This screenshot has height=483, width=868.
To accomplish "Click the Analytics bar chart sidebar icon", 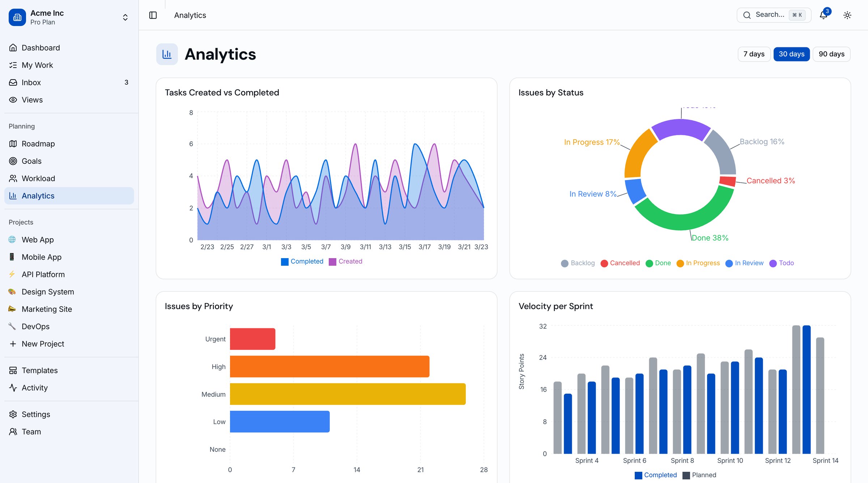I will pyautogui.click(x=13, y=196).
